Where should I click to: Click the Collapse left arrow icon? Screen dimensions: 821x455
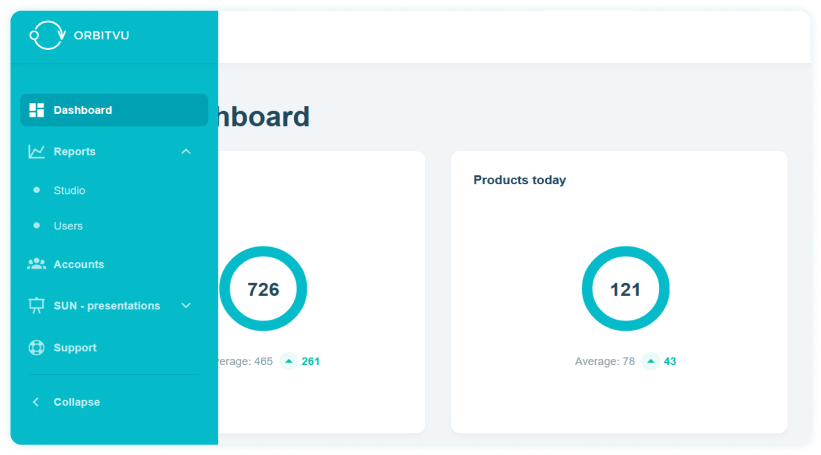(x=36, y=402)
